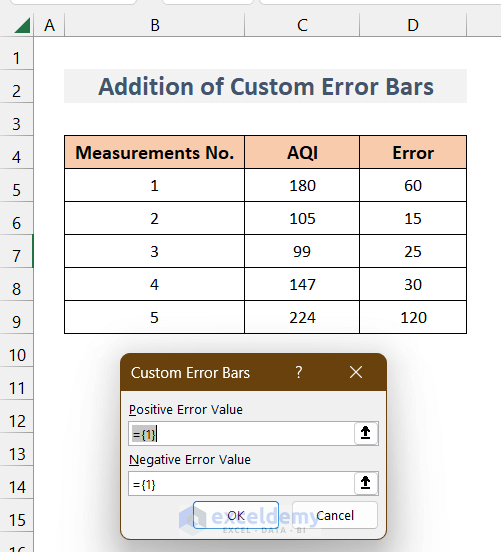The width and height of the screenshot is (501, 552).
Task: Select measurement number 2 cell
Action: pos(155,218)
